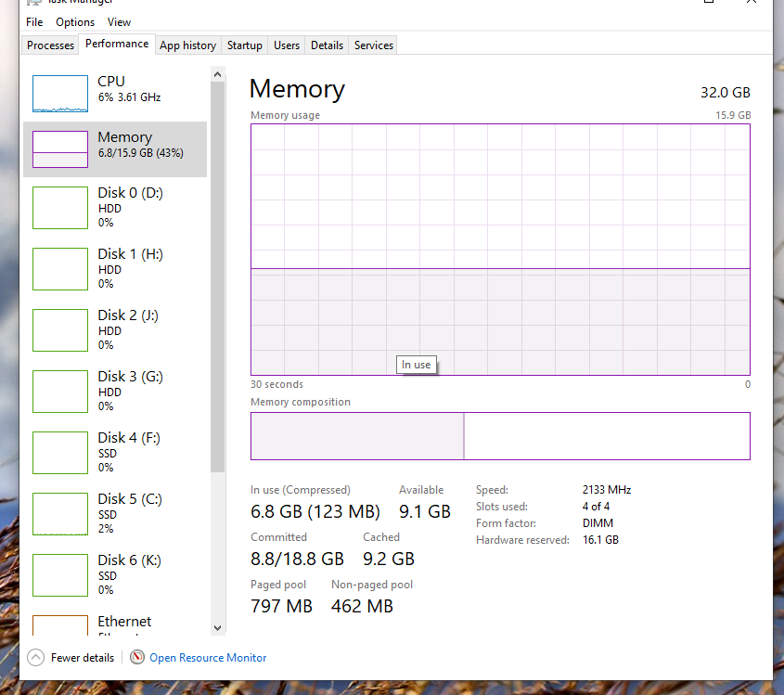Click the sidebar scroll down arrow
This screenshot has width=784, height=695.
217,627
